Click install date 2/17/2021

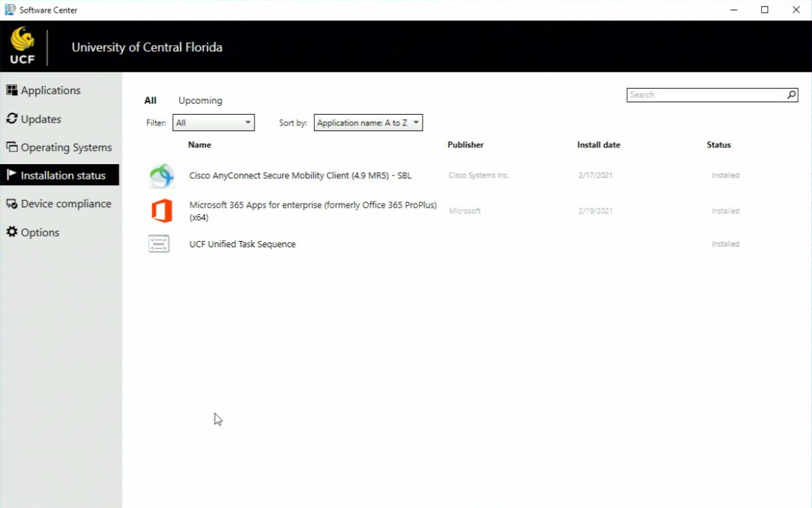click(x=596, y=175)
